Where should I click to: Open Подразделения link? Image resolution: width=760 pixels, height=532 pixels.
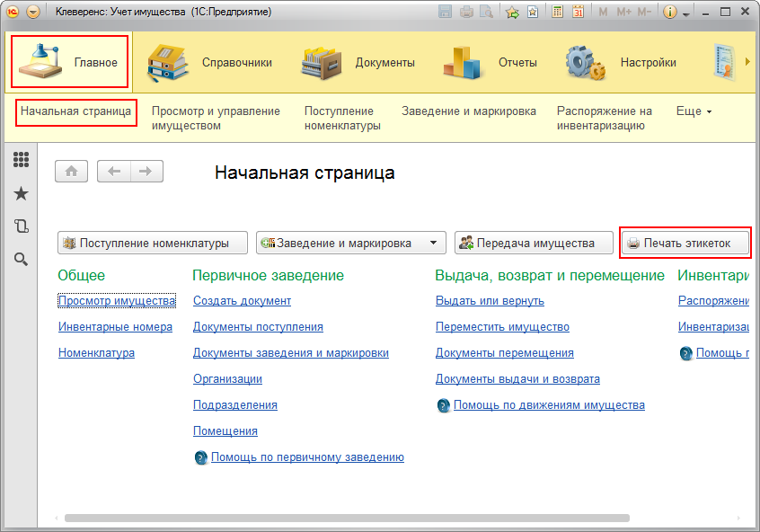[x=235, y=405]
